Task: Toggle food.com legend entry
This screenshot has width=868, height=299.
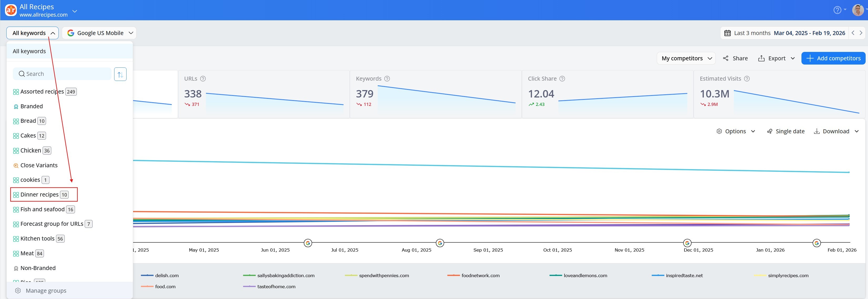Action: 158,287
